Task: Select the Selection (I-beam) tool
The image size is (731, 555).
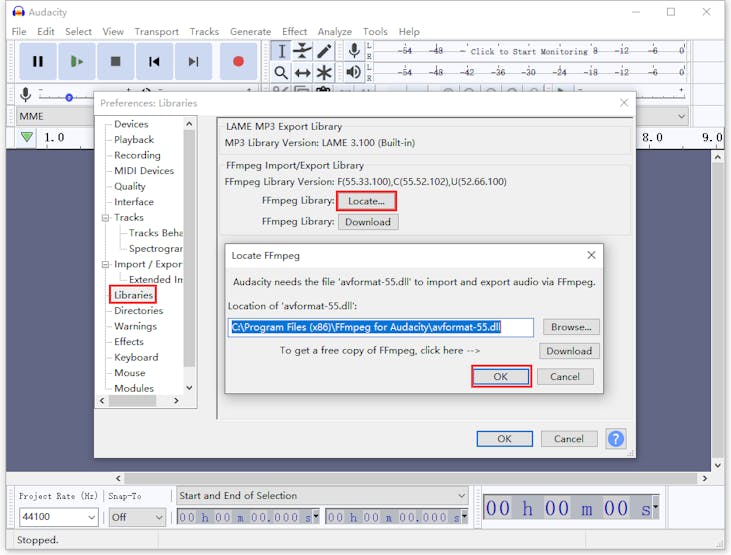Action: click(281, 51)
